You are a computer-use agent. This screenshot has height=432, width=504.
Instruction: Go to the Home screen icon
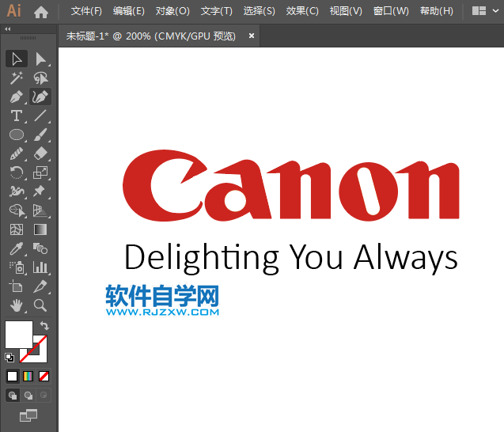(41, 12)
